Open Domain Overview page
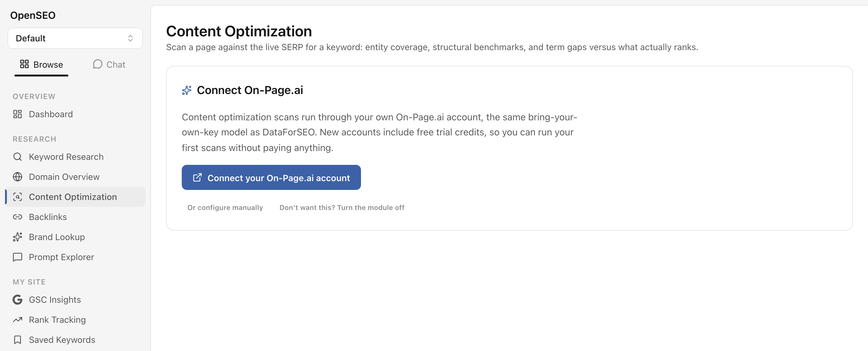The width and height of the screenshot is (868, 351). pyautogui.click(x=76, y=177)
